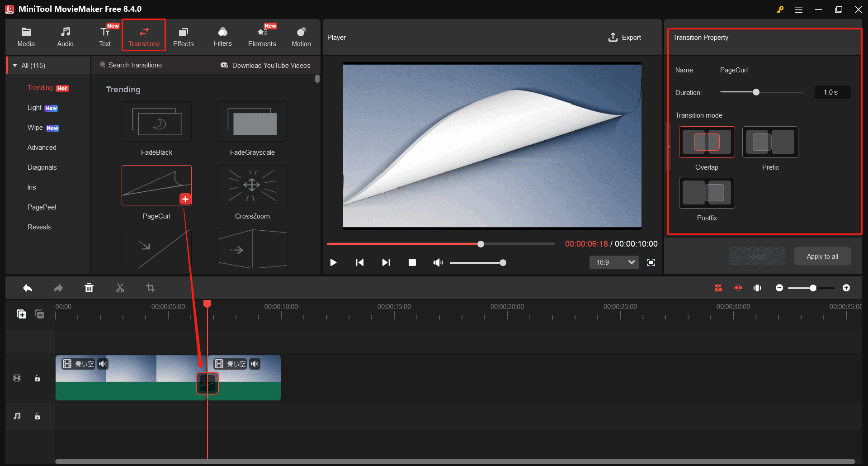The height and width of the screenshot is (466, 868).
Task: Unlock the video track lock toggle
Action: coord(37,378)
